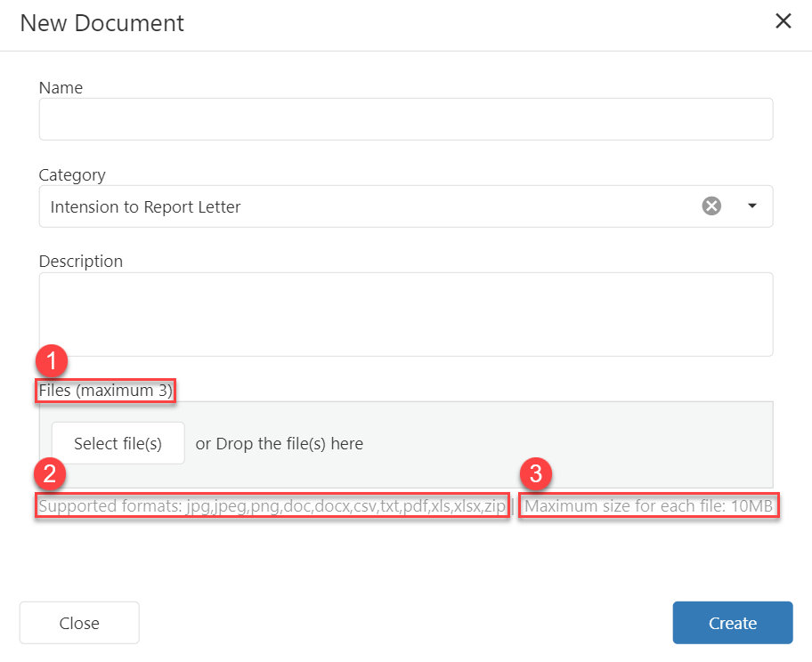Click the red annotation badge numbered 2

pyautogui.click(x=53, y=474)
